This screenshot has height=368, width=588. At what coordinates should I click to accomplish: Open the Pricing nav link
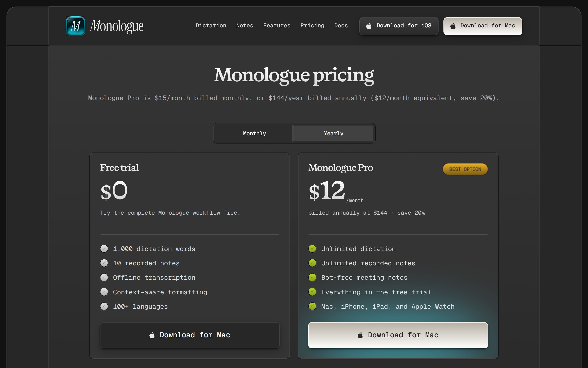[x=312, y=26]
